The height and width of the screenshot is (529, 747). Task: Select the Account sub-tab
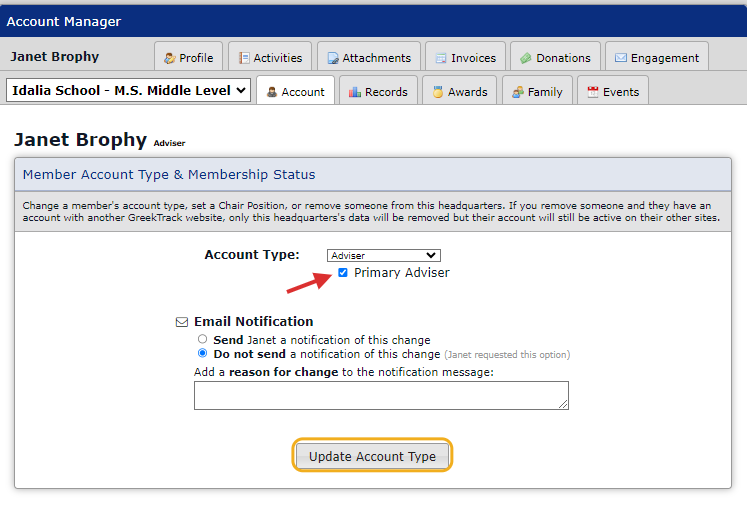[295, 91]
